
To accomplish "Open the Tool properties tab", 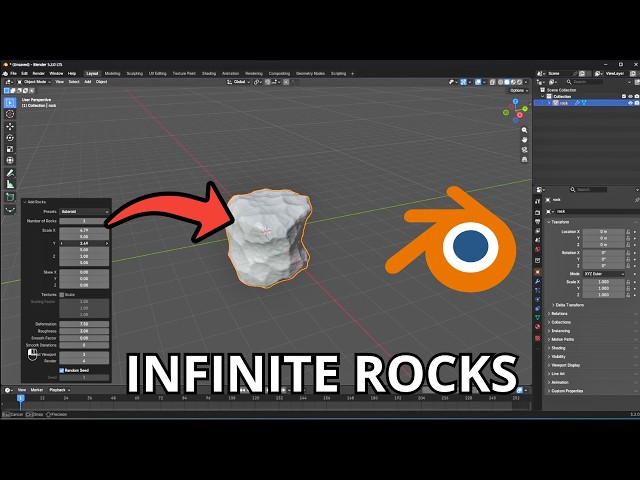I will point(538,201).
